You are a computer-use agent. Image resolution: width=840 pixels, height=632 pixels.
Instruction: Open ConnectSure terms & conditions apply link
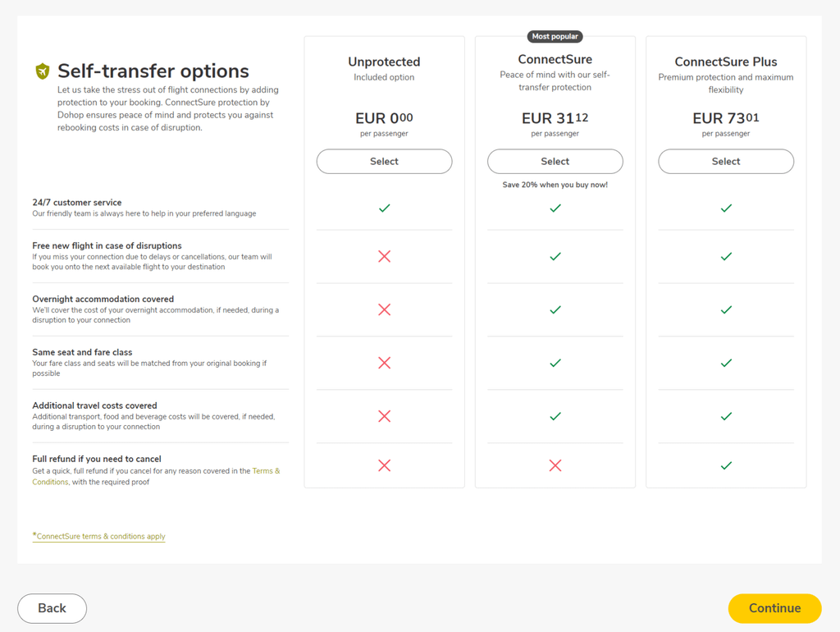pyautogui.click(x=98, y=536)
